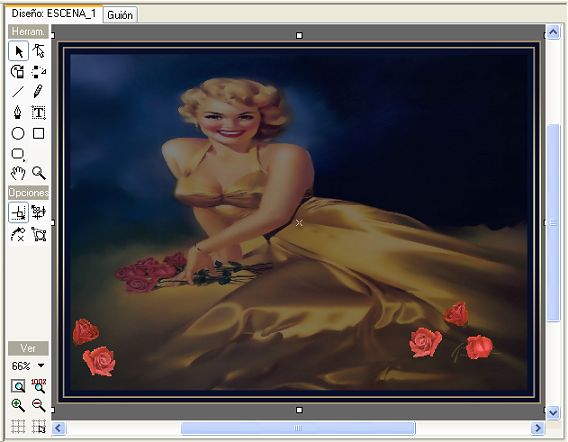Toggle the snap-to-object-handles option icon
This screenshot has width=568, height=442.
(x=38, y=234)
